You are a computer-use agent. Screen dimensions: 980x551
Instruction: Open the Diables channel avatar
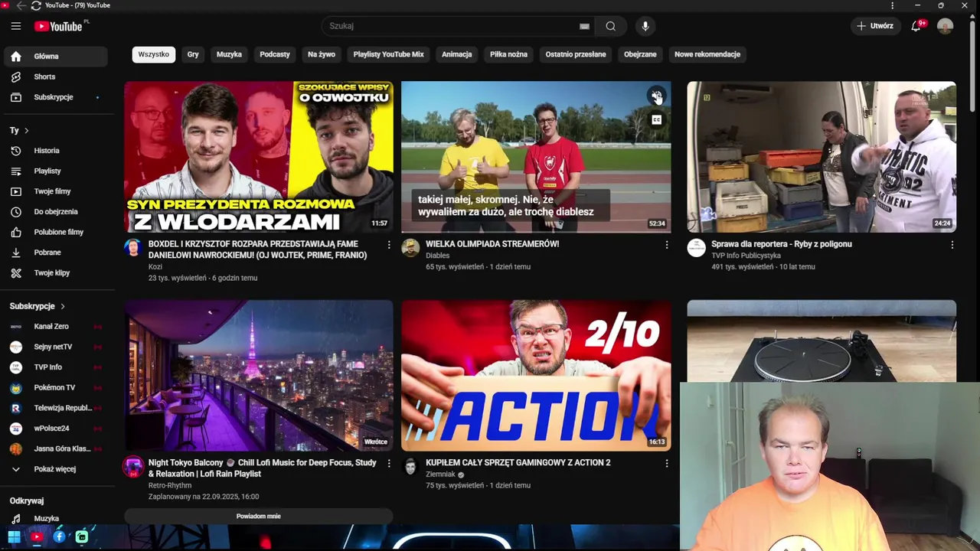(410, 248)
